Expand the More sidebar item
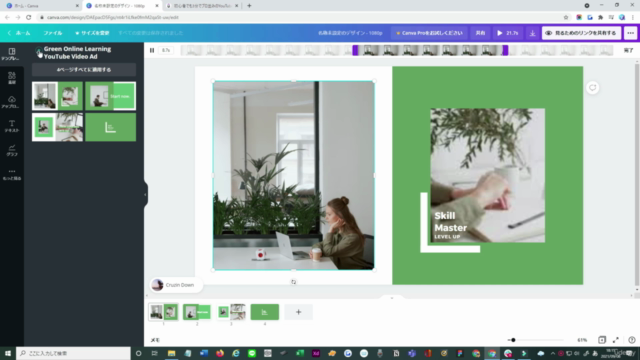This screenshot has width=640, height=360. (x=11, y=174)
